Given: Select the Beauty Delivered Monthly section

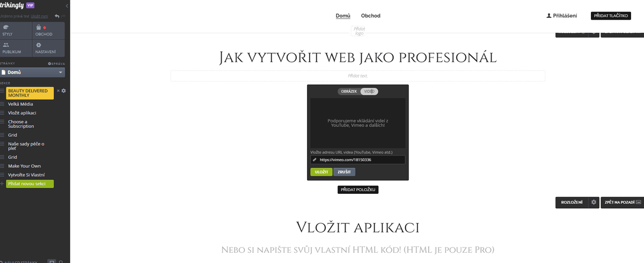Looking at the screenshot, I should click(x=30, y=93).
